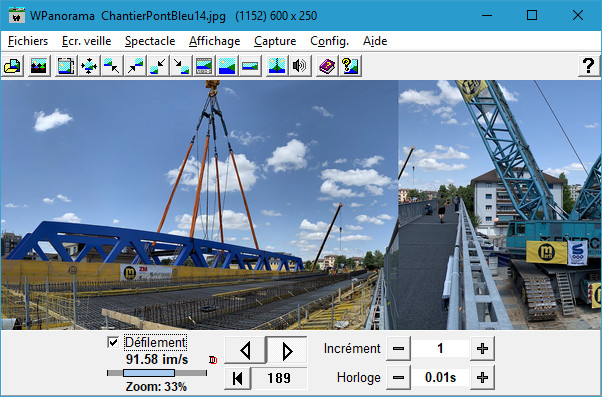This screenshot has height=397, width=602.
Task: Click the full landscape image view icon
Action: point(227,66)
